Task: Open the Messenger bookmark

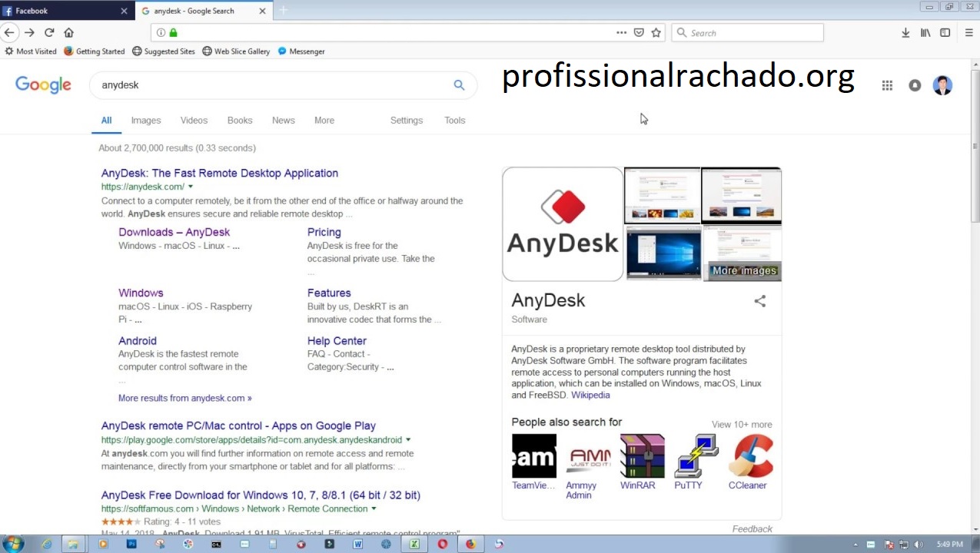Action: point(301,51)
